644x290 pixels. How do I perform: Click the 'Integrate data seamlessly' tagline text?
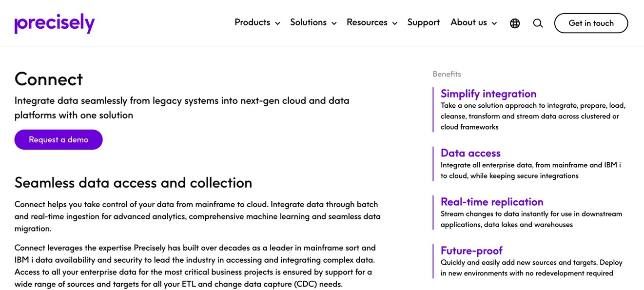(x=182, y=108)
